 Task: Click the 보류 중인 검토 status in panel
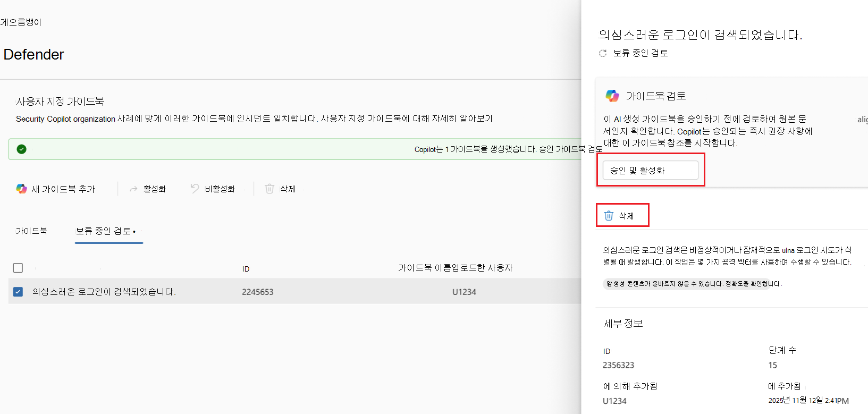(641, 53)
